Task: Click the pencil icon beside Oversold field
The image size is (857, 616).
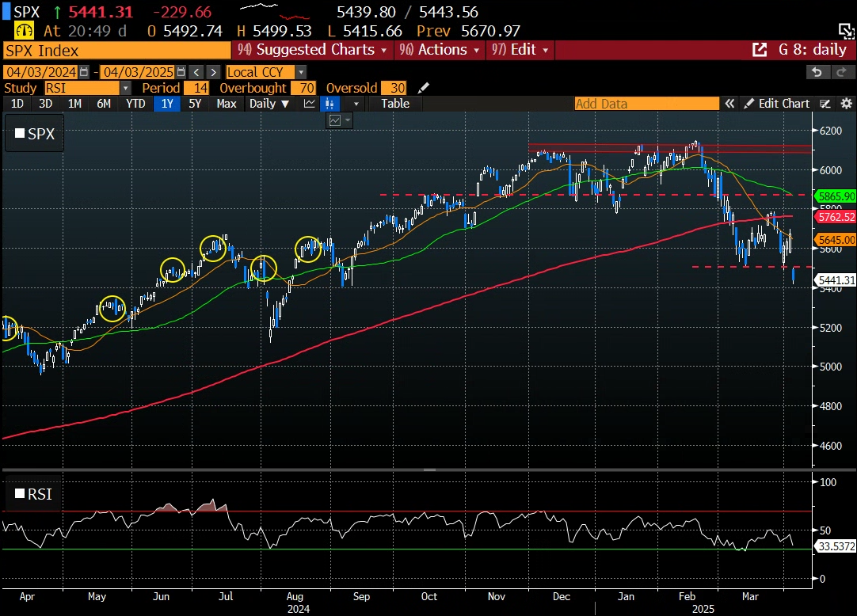Action: [423, 88]
